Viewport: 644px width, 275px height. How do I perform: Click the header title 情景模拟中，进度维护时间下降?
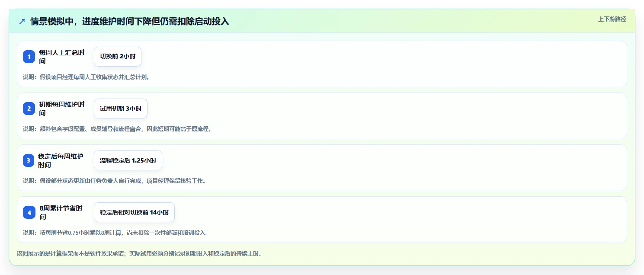coord(130,22)
